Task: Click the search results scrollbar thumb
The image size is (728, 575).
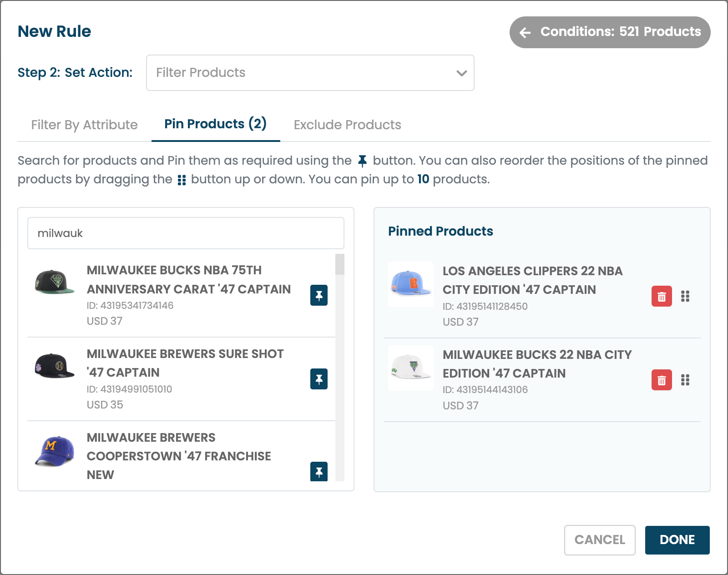Action: [340, 264]
